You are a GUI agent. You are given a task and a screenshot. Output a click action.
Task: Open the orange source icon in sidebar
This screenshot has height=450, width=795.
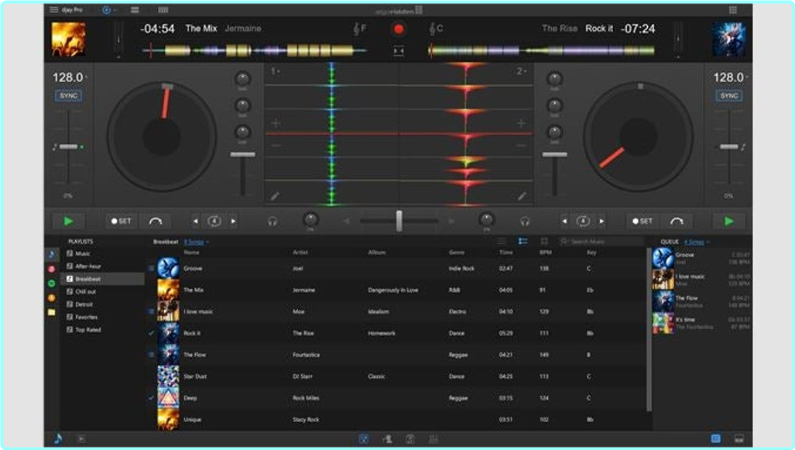click(52, 298)
